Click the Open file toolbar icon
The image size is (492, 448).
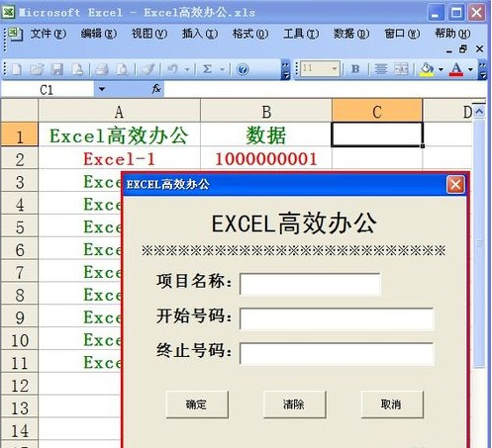[x=37, y=69]
